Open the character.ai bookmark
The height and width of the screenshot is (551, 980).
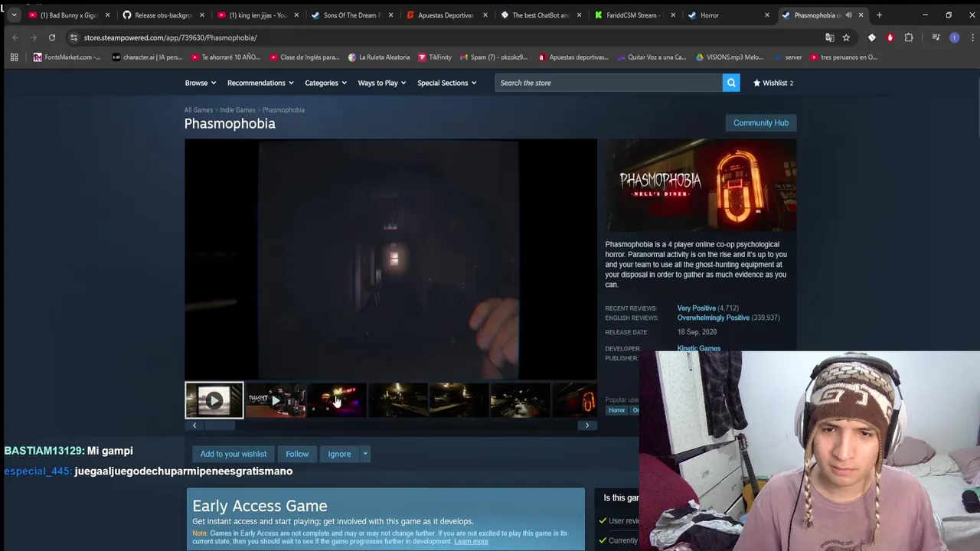coord(147,57)
